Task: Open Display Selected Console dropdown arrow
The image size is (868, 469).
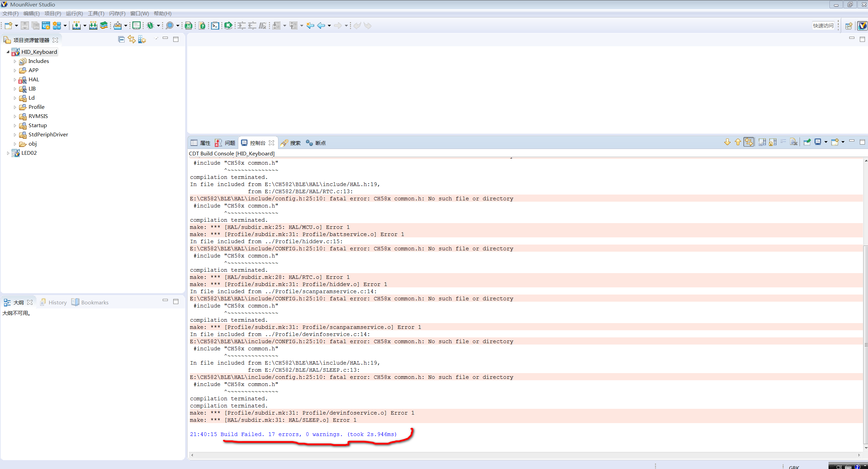Action: coord(826,142)
